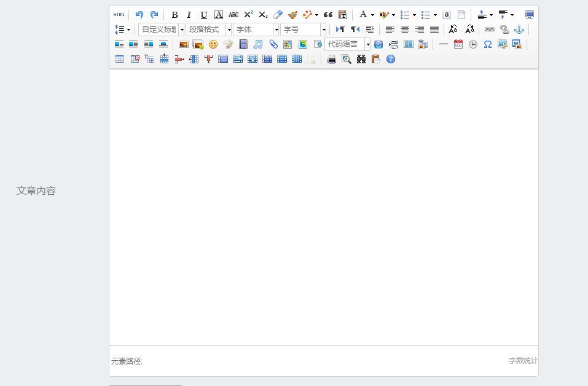Image resolution: width=588 pixels, height=386 pixels.
Task: Insert the current time with clock icon
Action: 473,44
